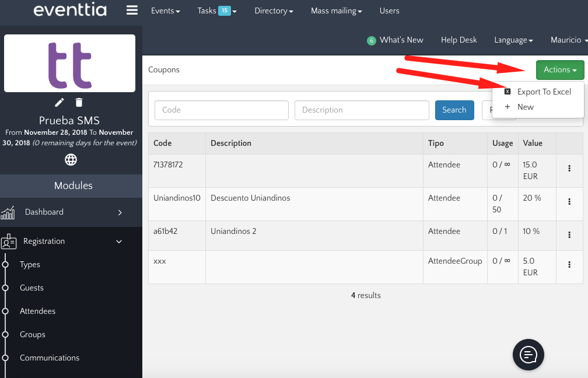Click the trash icon to delete the event
Viewport: 588px width, 378px height.
pos(79,102)
